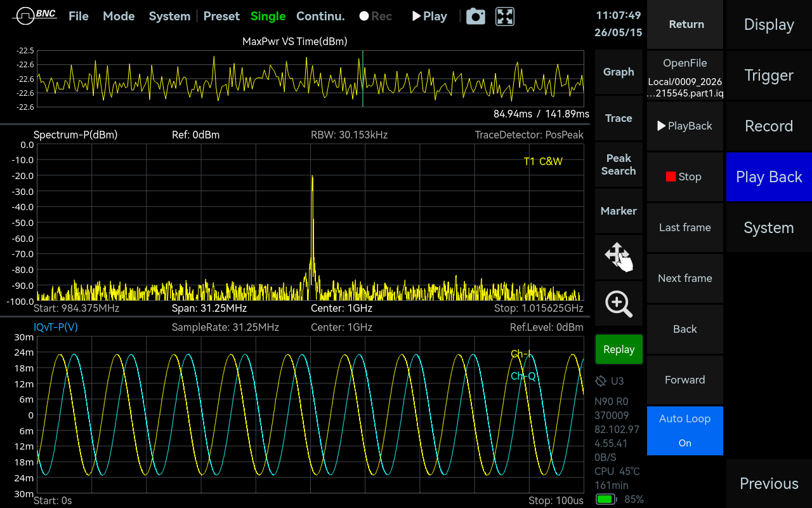This screenshot has width=812, height=508.
Task: Open the System menu in top bar
Action: coord(169,17)
